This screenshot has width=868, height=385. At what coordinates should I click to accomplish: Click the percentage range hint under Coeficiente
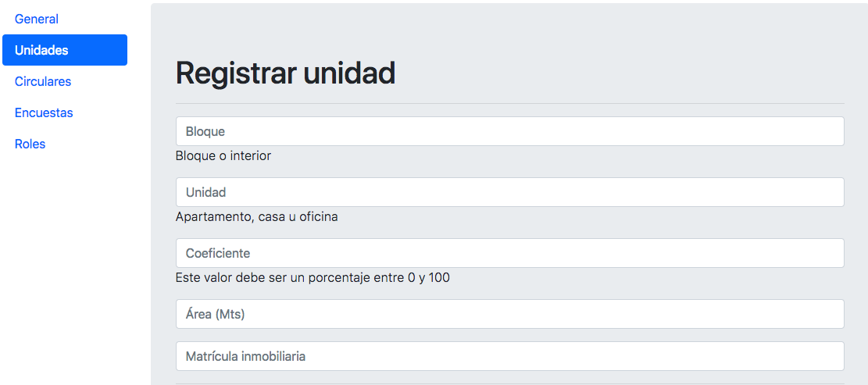click(313, 278)
